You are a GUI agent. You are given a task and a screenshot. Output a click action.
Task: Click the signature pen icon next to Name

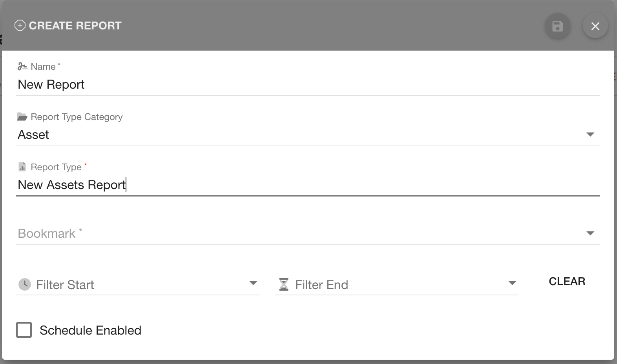pyautogui.click(x=22, y=66)
